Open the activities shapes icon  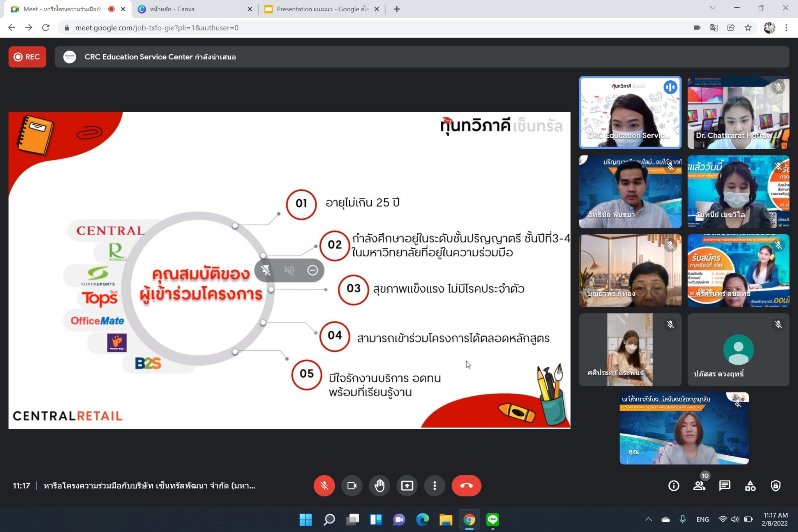[x=750, y=486]
